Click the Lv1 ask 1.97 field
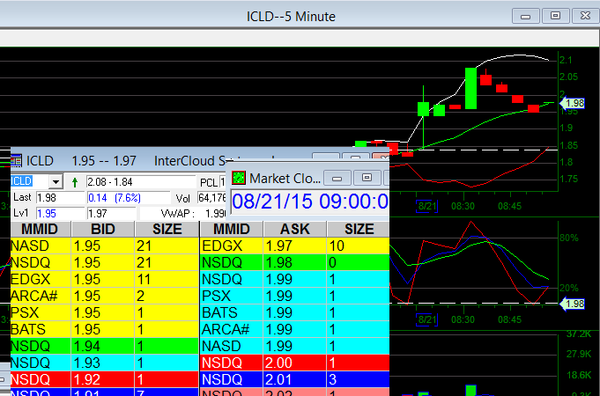 (x=111, y=213)
